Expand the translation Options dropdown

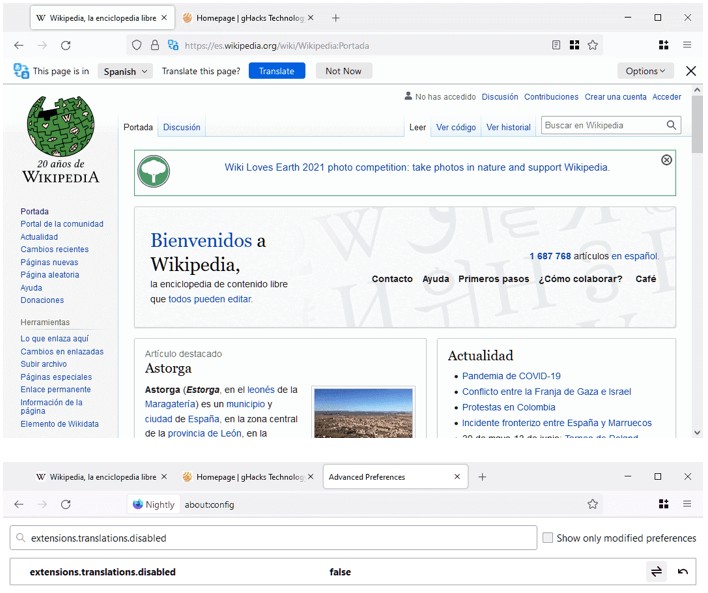click(645, 71)
